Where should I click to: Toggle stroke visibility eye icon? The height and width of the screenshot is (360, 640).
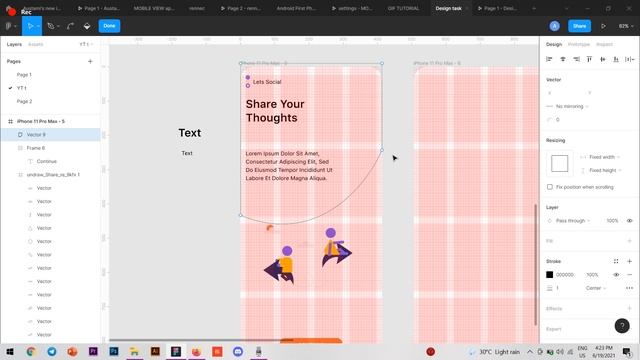click(x=616, y=275)
